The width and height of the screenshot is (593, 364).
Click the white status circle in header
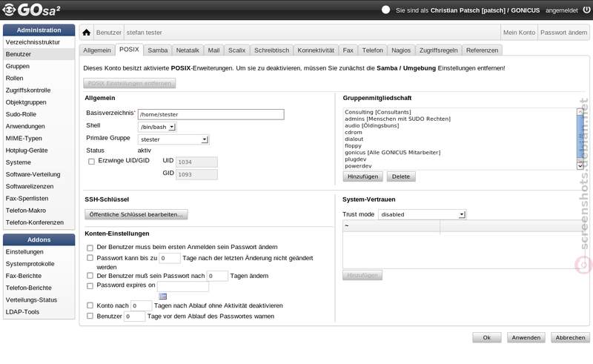[x=385, y=10]
